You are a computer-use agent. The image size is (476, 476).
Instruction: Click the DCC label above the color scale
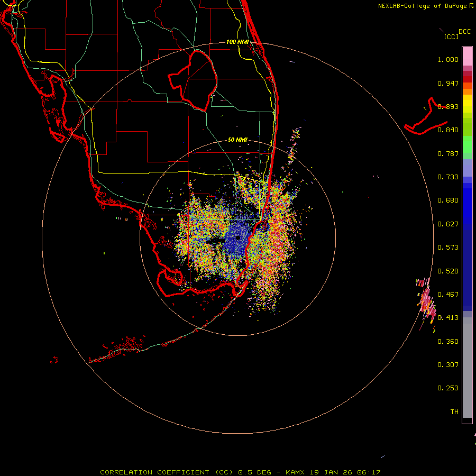coord(464,32)
